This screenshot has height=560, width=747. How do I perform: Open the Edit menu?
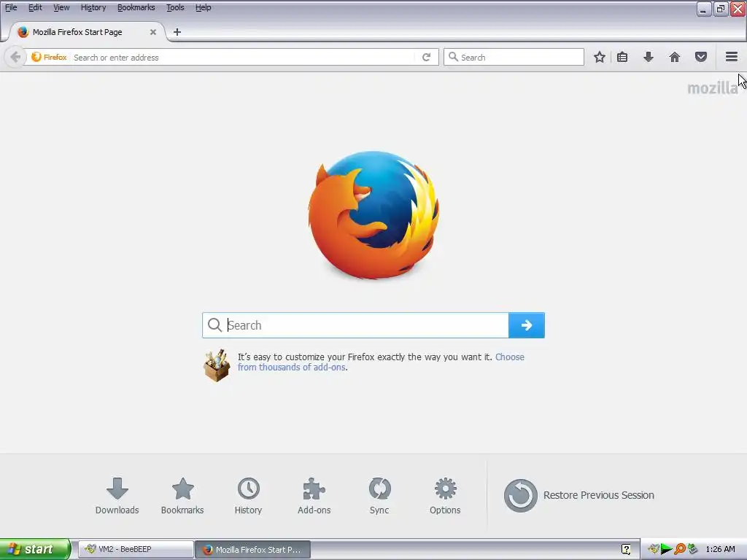coord(35,7)
